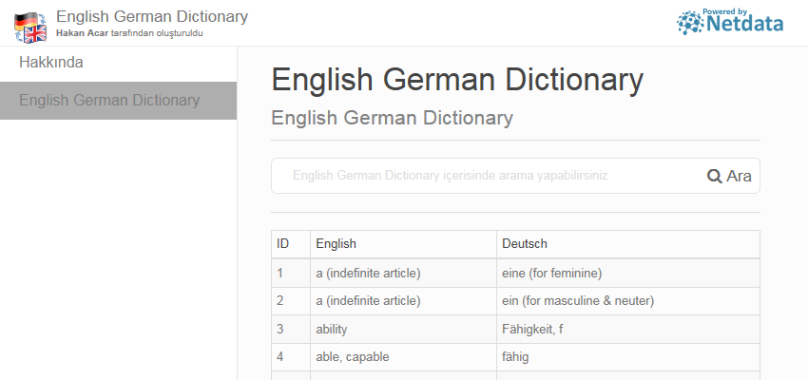The width and height of the screenshot is (808, 380).
Task: Click the German-British flags app logo
Action: click(30, 27)
